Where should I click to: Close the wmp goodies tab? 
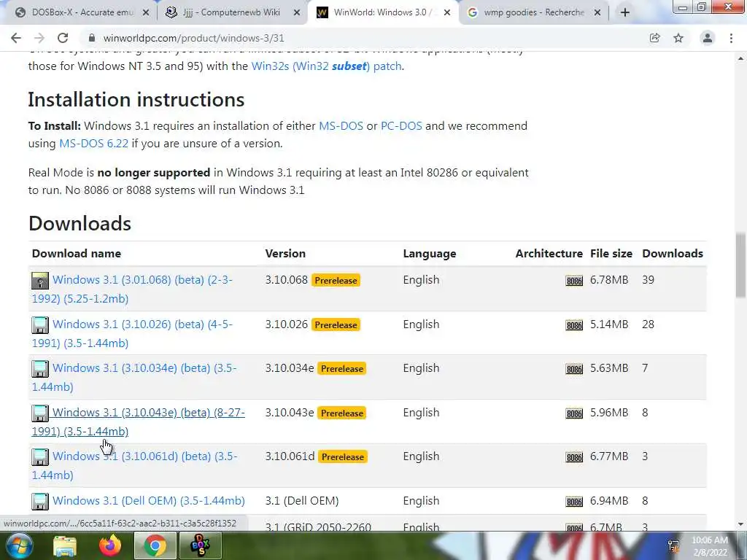pyautogui.click(x=597, y=13)
